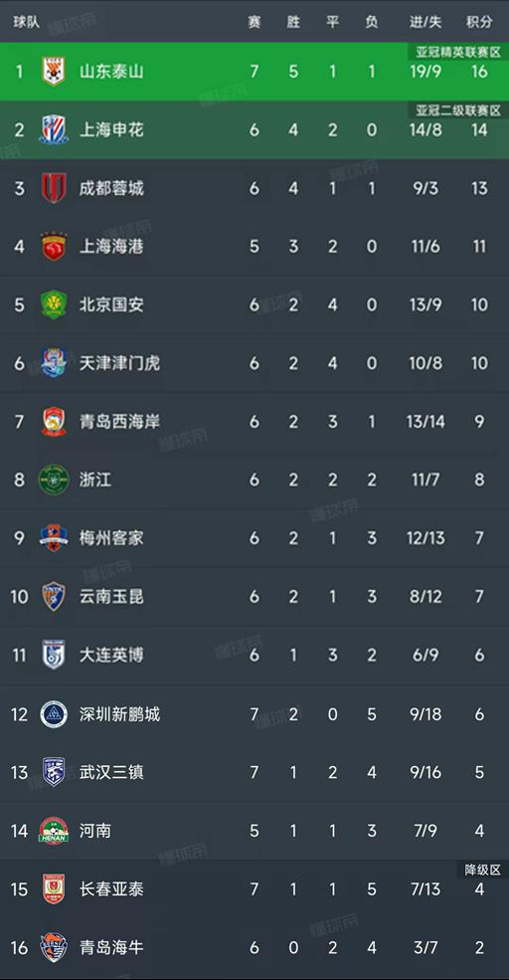509x980 pixels.
Task: Open 成都蓉城 club badge
Action: click(54, 188)
